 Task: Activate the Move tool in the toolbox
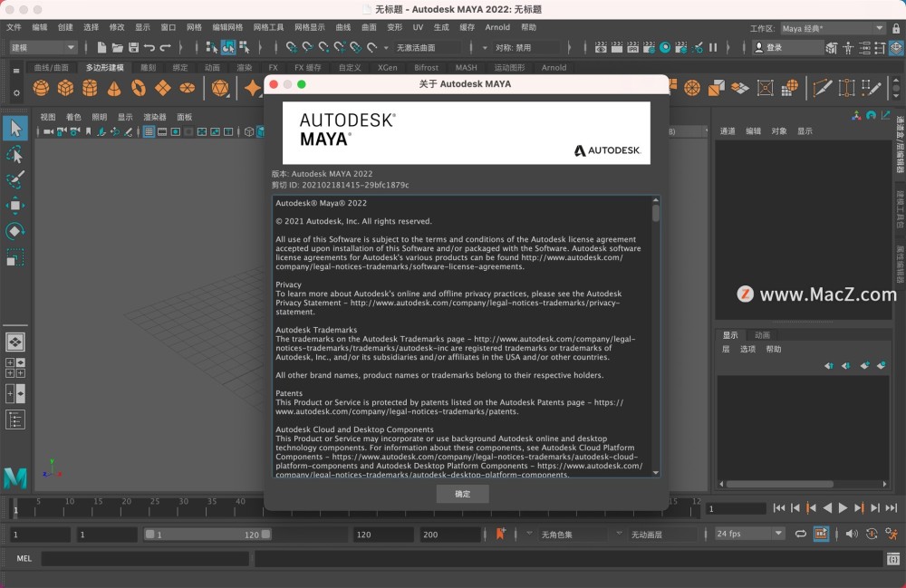coord(14,200)
